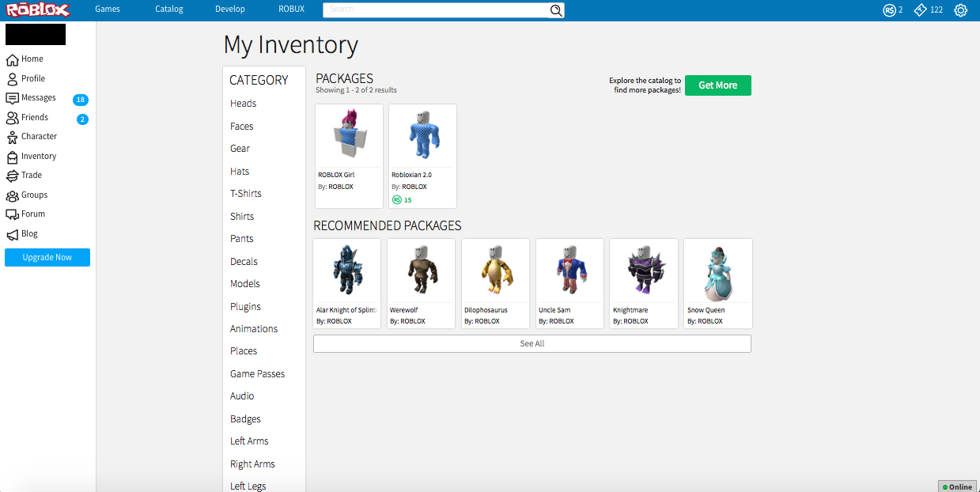This screenshot has height=492, width=980.
Task: Click the green Get More button
Action: pyautogui.click(x=718, y=85)
